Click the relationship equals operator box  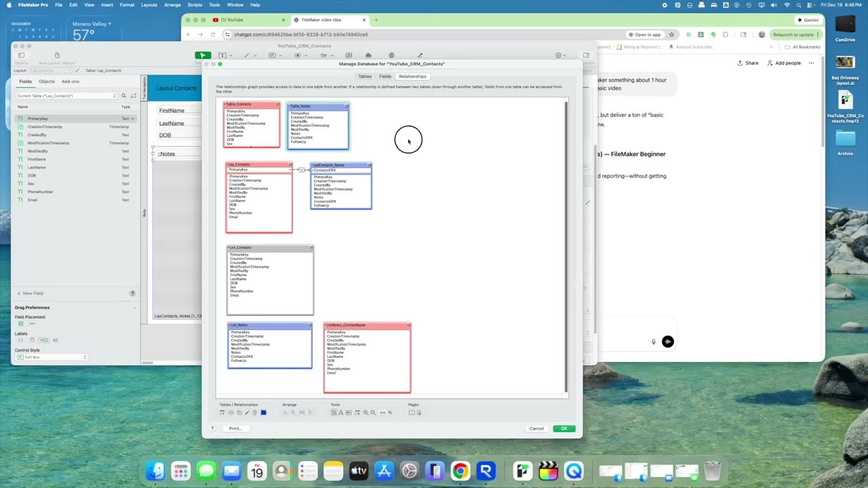301,170
